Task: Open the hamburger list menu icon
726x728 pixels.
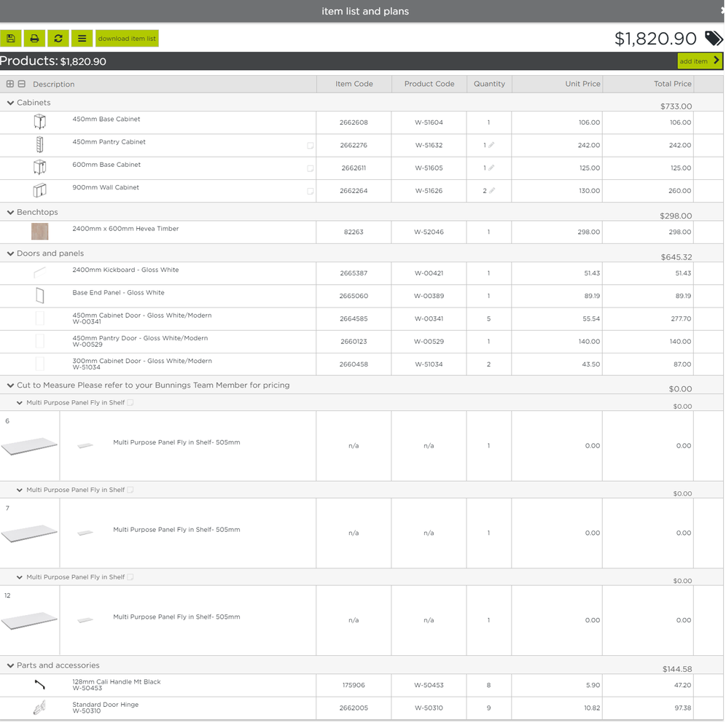Action: pyautogui.click(x=82, y=39)
